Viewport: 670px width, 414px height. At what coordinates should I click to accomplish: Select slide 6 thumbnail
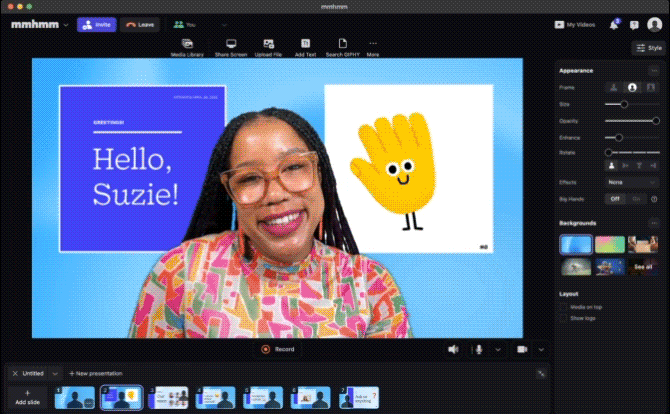pyautogui.click(x=311, y=398)
